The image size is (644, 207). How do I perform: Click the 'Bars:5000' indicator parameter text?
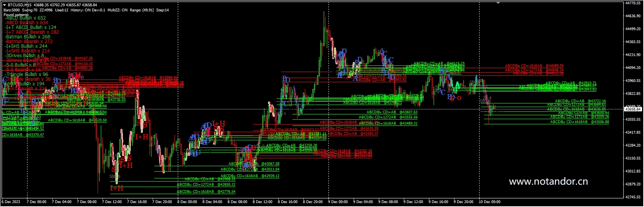coord(11,10)
